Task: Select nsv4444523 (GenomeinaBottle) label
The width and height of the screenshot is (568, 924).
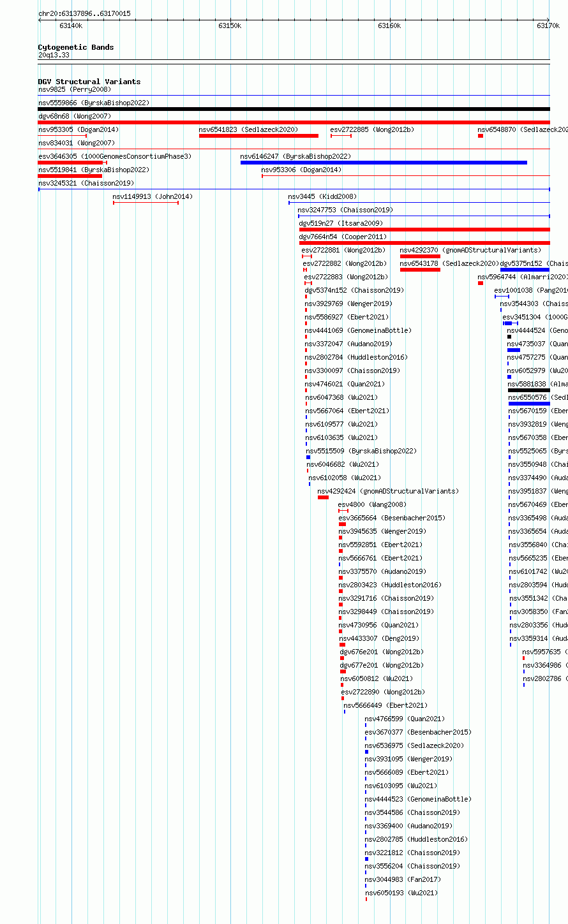Action: (x=418, y=799)
